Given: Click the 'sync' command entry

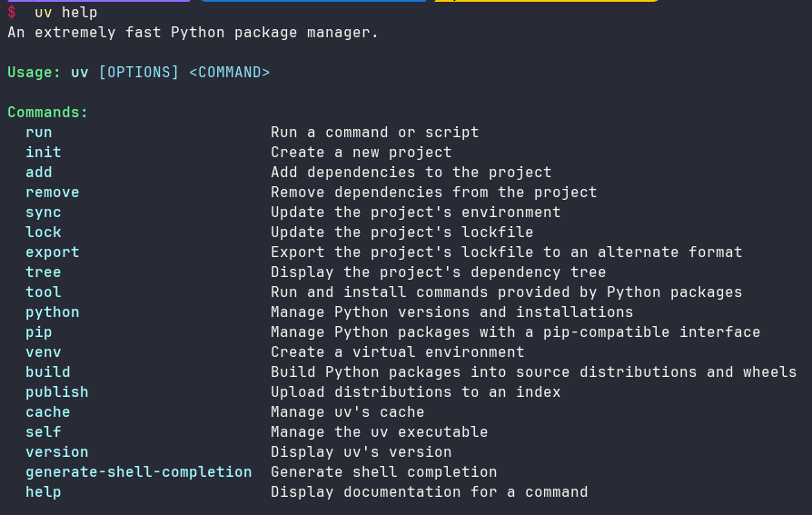Looking at the screenshot, I should pos(44,213).
